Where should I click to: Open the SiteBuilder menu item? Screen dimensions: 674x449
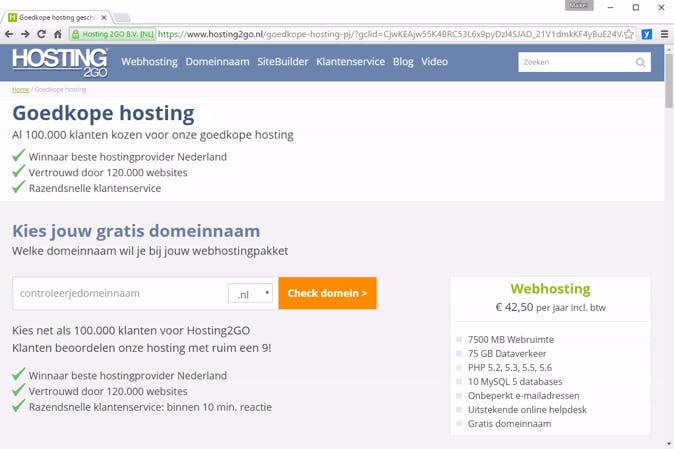pos(283,62)
